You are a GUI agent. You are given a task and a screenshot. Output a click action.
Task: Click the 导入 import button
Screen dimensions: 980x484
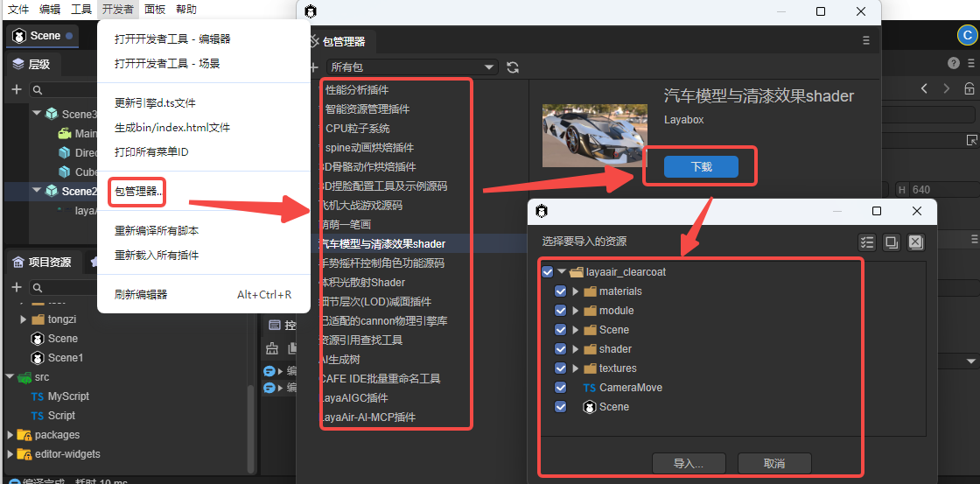tap(688, 463)
